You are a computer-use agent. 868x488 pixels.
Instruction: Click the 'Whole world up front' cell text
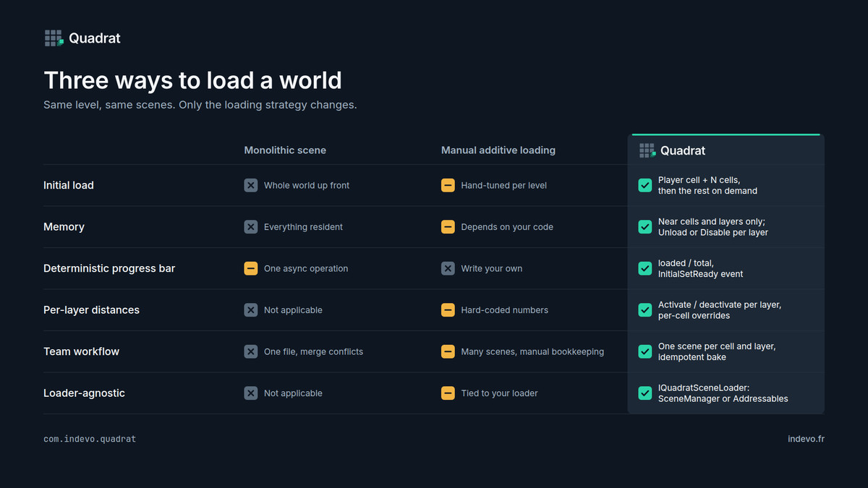tap(307, 185)
